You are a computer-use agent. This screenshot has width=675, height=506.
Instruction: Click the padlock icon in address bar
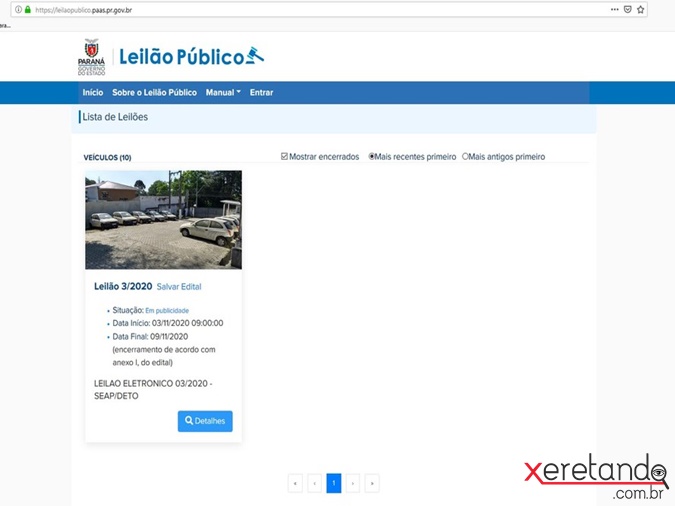point(28,10)
